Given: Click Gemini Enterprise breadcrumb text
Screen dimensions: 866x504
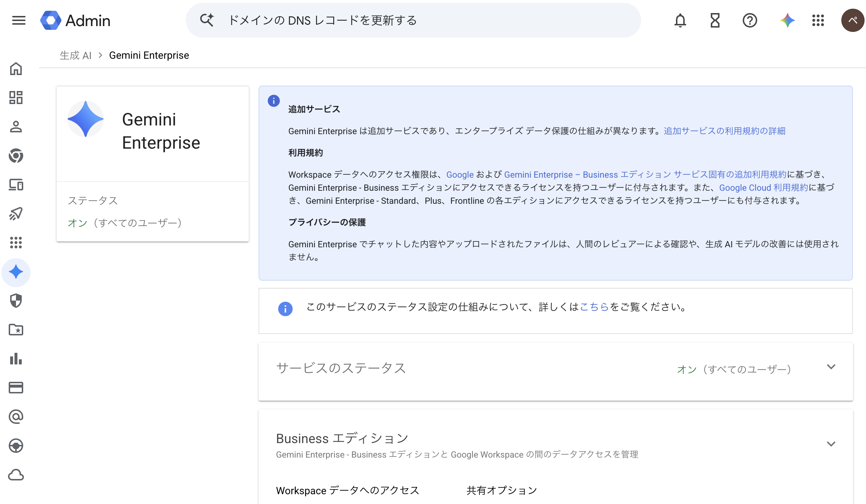Looking at the screenshot, I should pos(149,55).
